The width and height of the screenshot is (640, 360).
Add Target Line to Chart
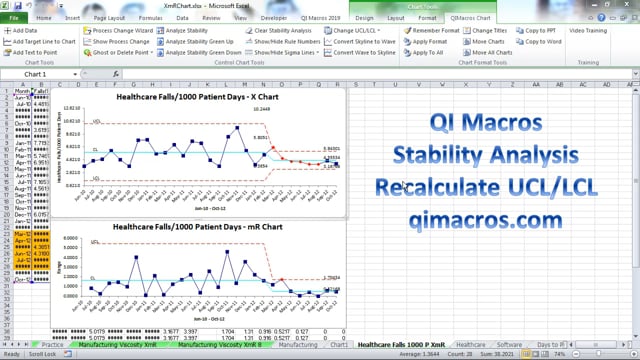point(40,42)
